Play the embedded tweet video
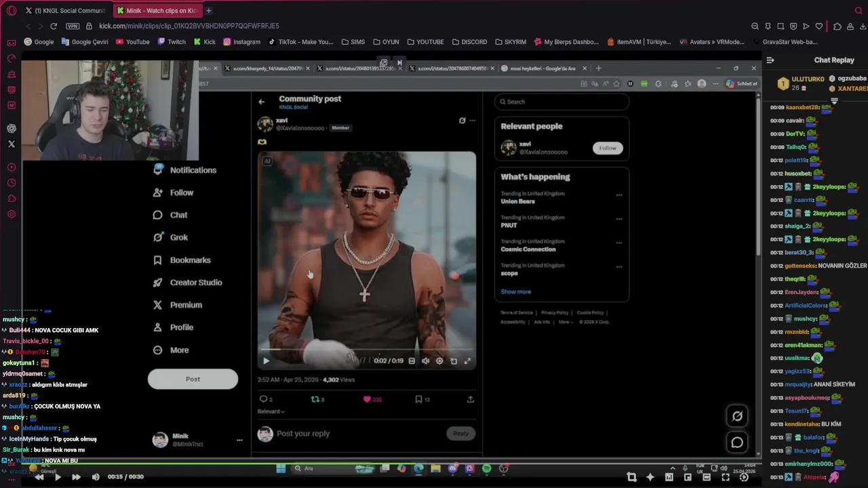868x488 pixels. tap(266, 361)
